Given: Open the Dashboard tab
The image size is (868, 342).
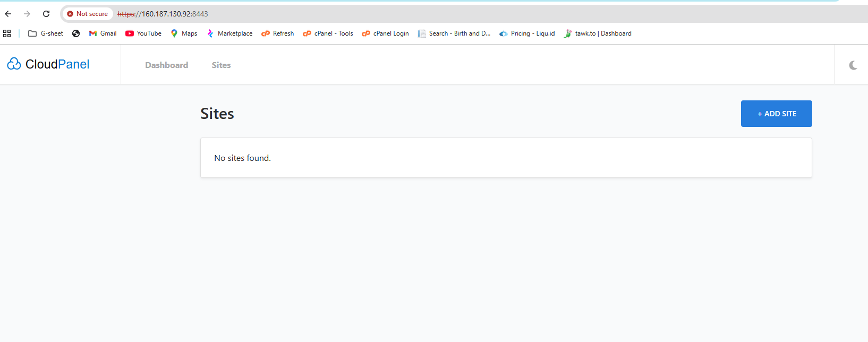Looking at the screenshot, I should click(166, 65).
